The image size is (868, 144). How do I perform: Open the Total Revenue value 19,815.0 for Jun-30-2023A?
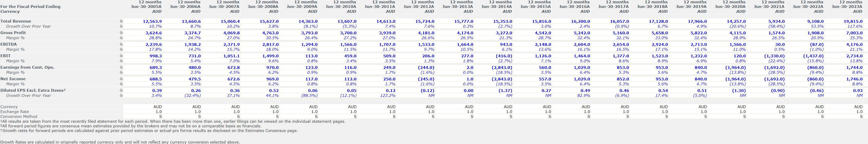pyautogui.click(x=853, y=21)
